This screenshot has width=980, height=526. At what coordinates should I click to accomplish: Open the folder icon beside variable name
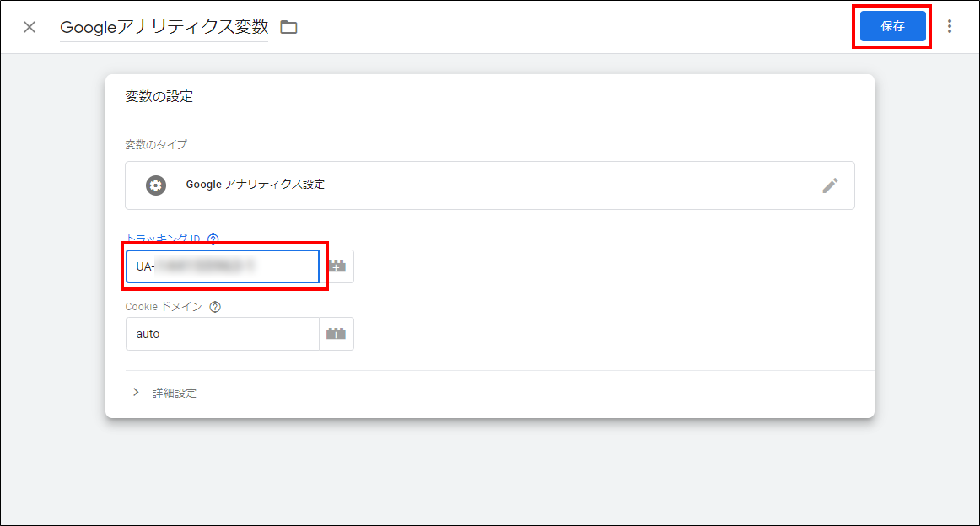(x=289, y=27)
